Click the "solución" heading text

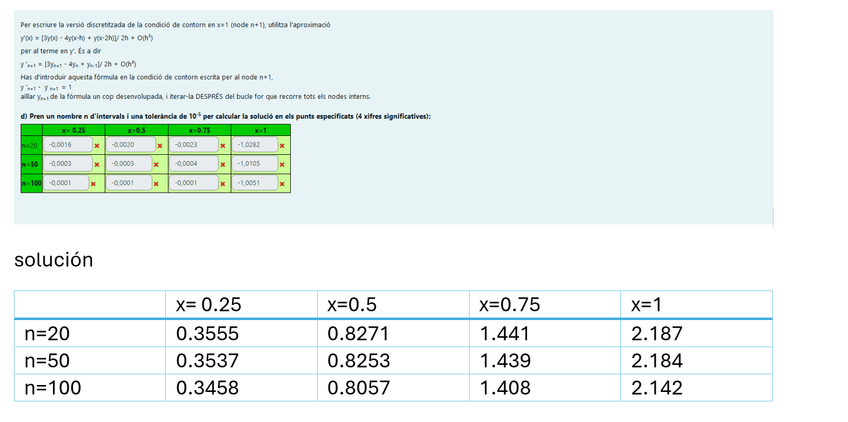[53, 260]
